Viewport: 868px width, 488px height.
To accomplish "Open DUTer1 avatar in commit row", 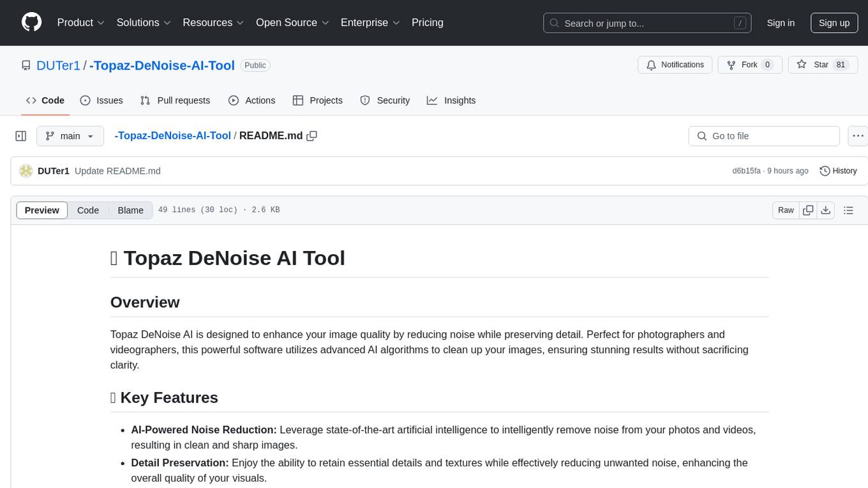I will point(26,171).
